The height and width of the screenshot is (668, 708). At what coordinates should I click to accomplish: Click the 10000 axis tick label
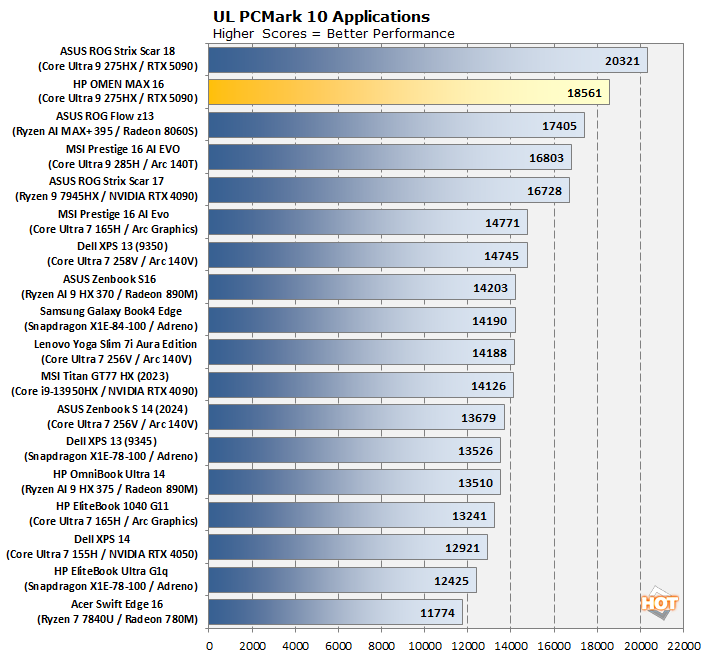(x=425, y=646)
